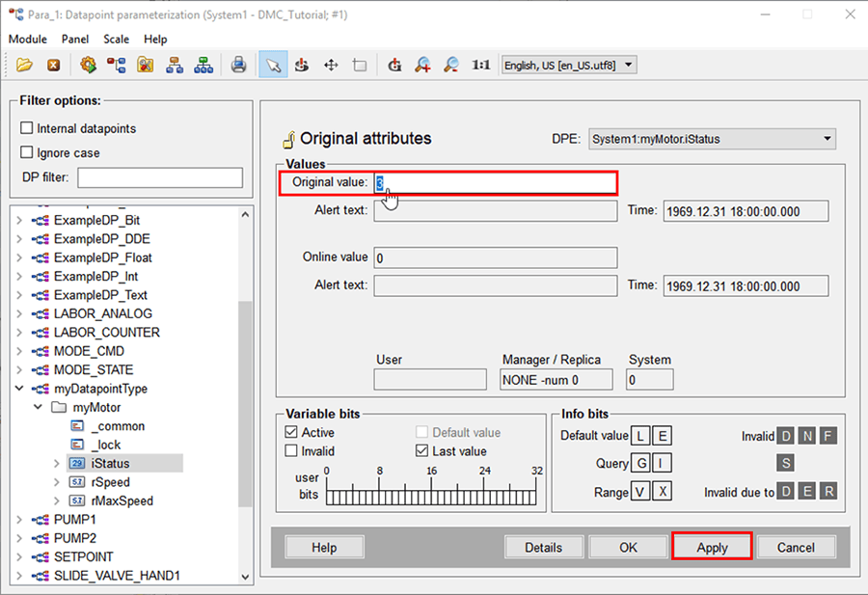Click the zoom out magnifier icon
This screenshot has height=595, width=868.
[451, 66]
